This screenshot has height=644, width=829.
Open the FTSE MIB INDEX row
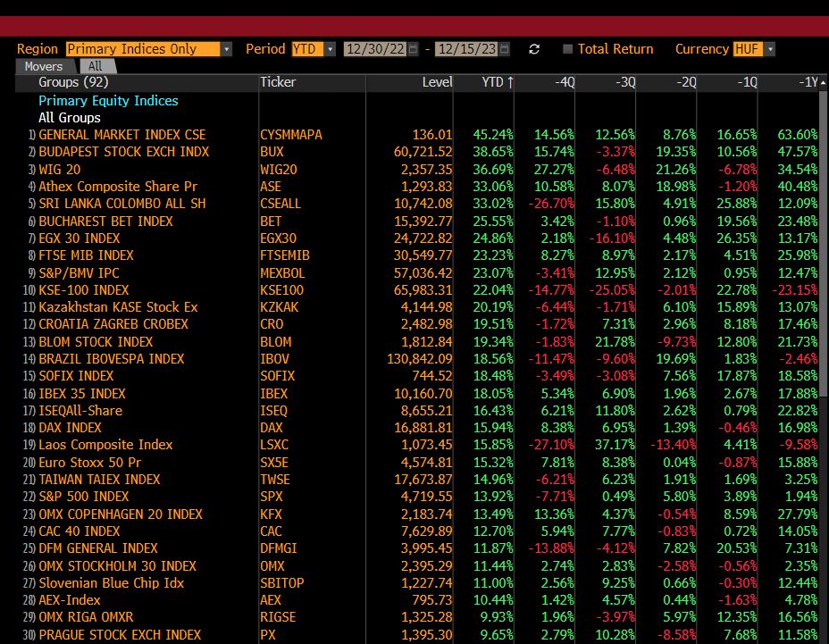click(418, 256)
